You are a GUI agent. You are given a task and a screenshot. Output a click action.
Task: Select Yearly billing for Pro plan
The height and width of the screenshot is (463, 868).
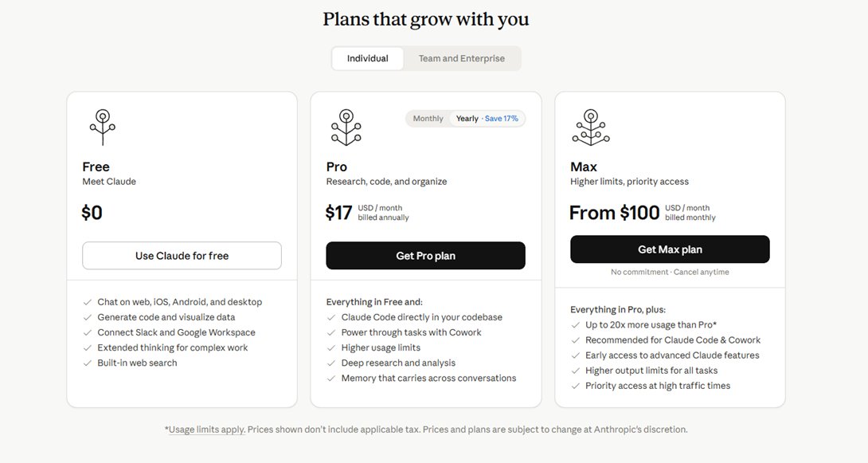[x=487, y=119]
